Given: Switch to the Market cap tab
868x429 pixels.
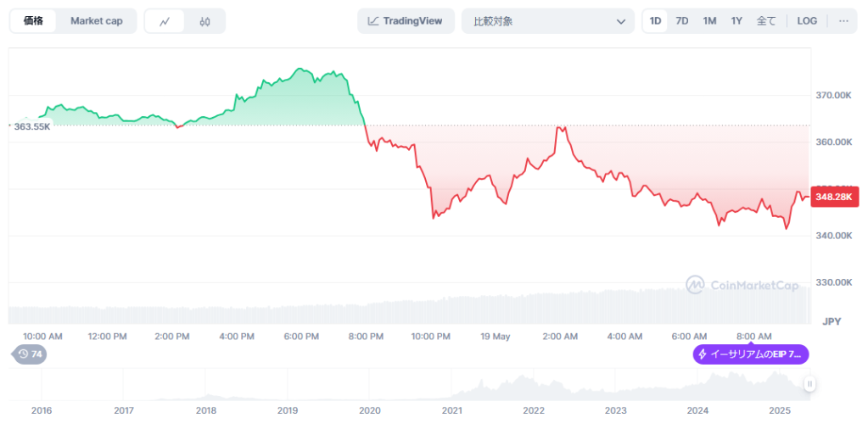Looking at the screenshot, I should tap(96, 21).
